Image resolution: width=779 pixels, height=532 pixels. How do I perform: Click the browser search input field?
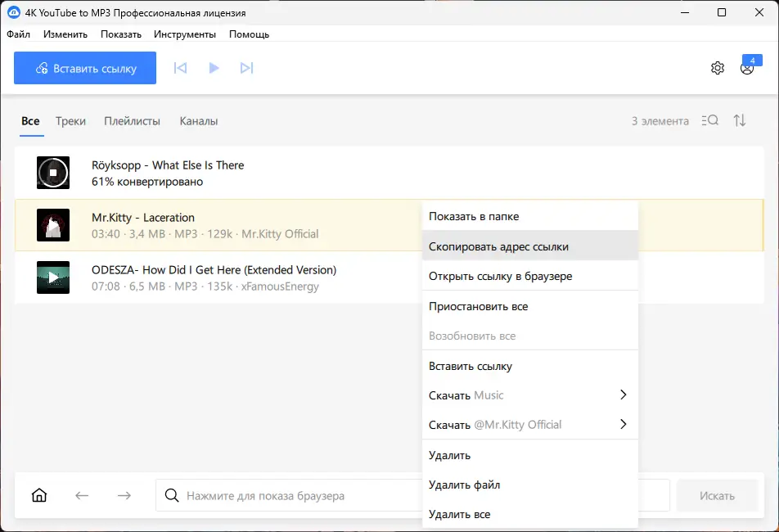(295, 496)
